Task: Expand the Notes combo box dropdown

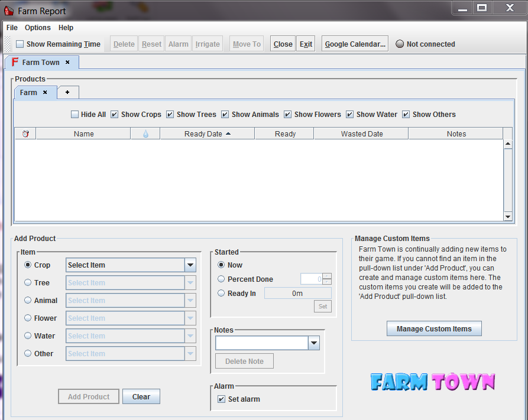Action: click(314, 343)
